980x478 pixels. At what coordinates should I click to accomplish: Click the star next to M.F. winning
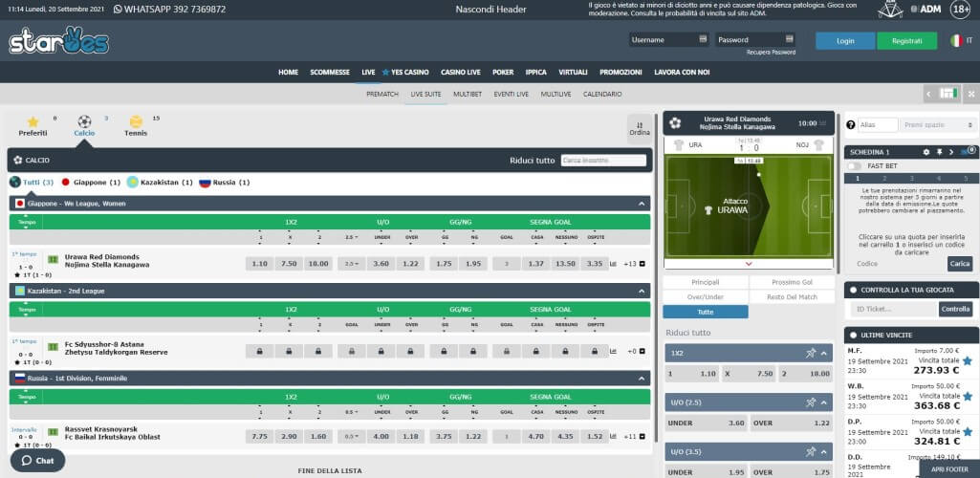point(967,360)
